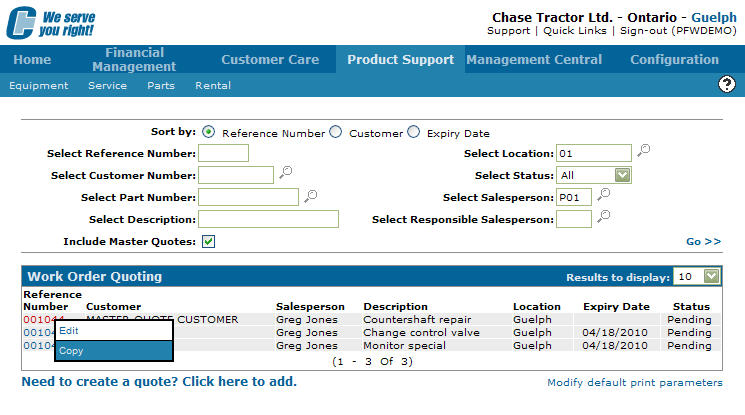Go to Rental submenu

[213, 86]
